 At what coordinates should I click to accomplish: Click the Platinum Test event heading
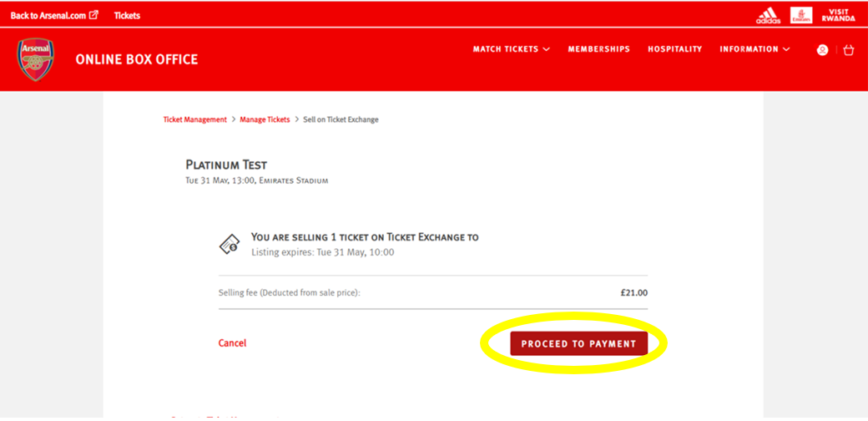[226, 165]
